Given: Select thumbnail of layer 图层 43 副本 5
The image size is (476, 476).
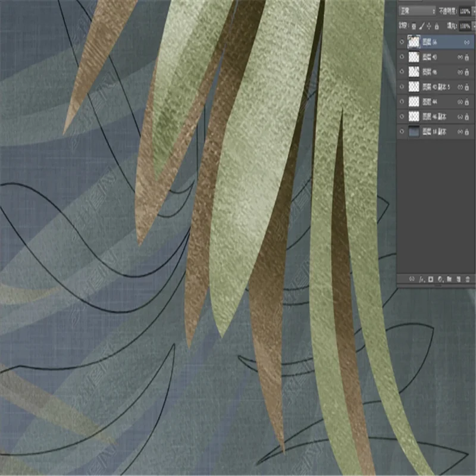Looking at the screenshot, I should 414,86.
